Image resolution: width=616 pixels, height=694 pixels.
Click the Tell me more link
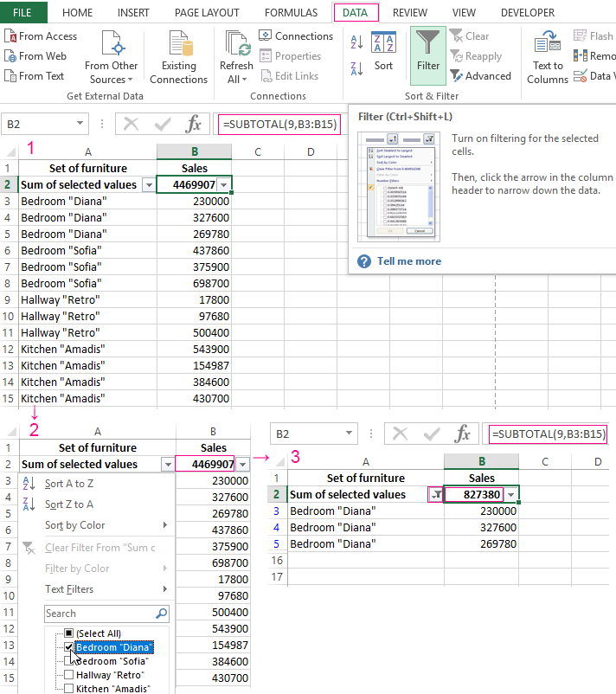[409, 261]
